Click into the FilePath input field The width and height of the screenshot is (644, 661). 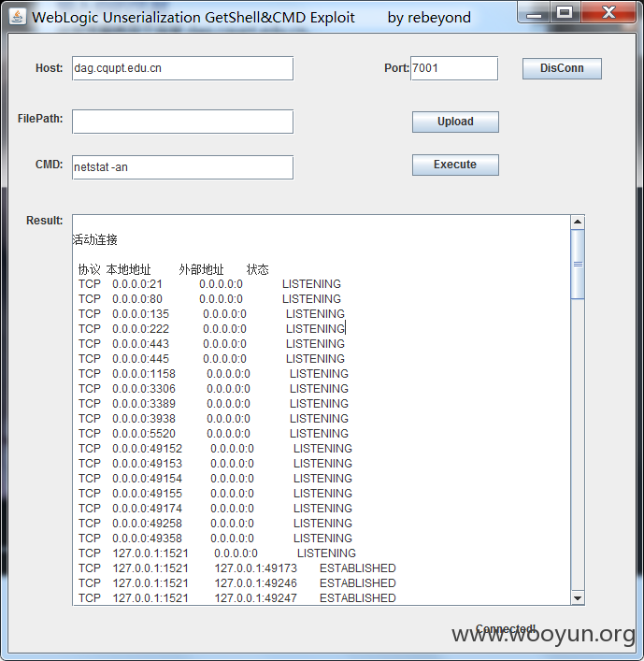[x=182, y=122]
